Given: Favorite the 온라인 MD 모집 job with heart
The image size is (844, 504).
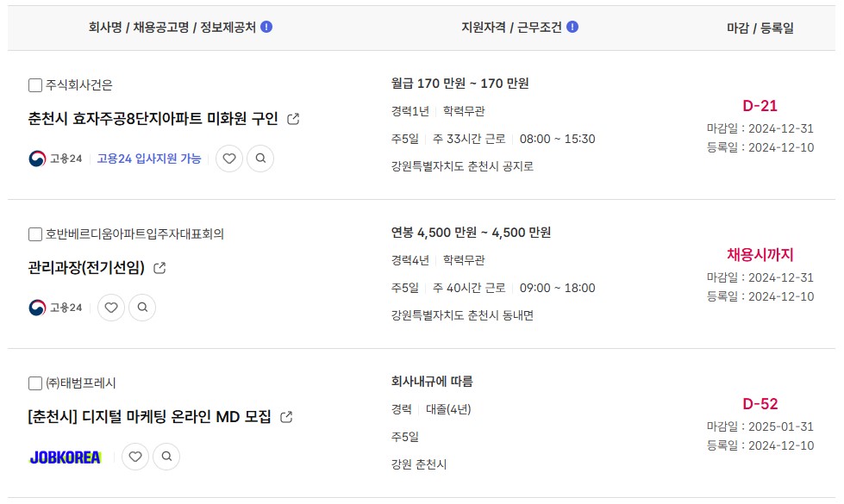Looking at the screenshot, I should [x=135, y=457].
